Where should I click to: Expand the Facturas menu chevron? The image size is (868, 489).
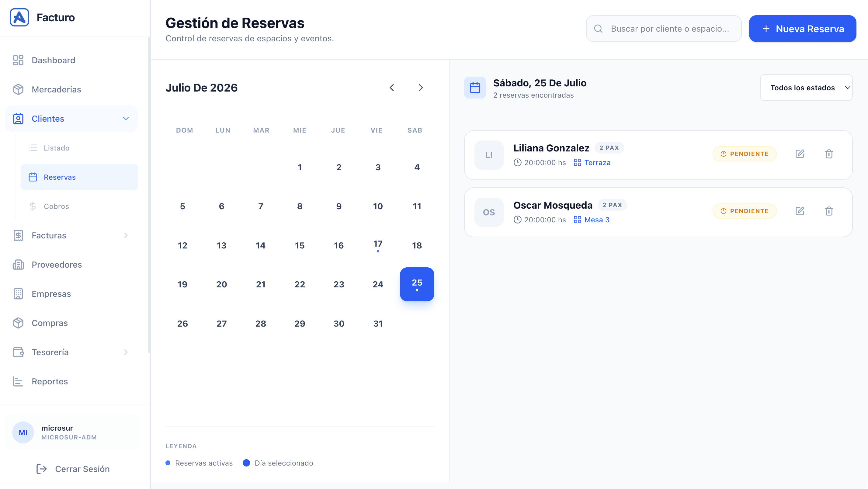pos(126,236)
